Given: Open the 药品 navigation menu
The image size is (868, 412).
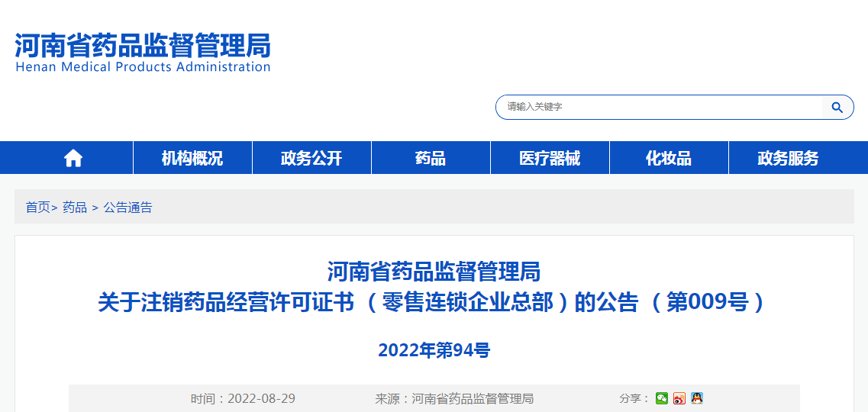Looking at the screenshot, I should (x=431, y=158).
